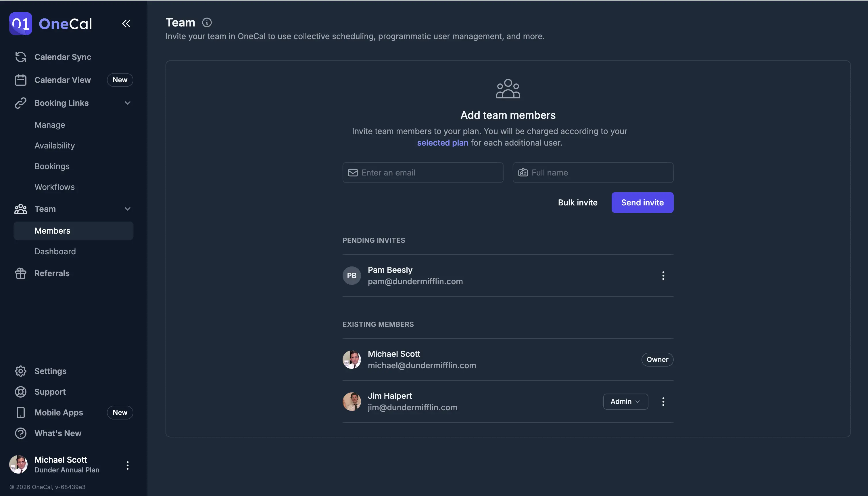Click Bulk invite button

point(577,203)
